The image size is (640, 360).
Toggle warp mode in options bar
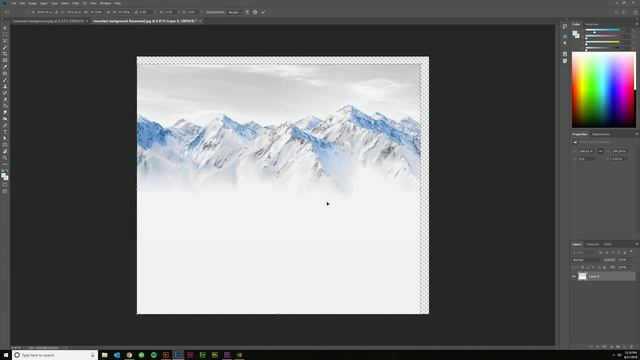(247, 12)
